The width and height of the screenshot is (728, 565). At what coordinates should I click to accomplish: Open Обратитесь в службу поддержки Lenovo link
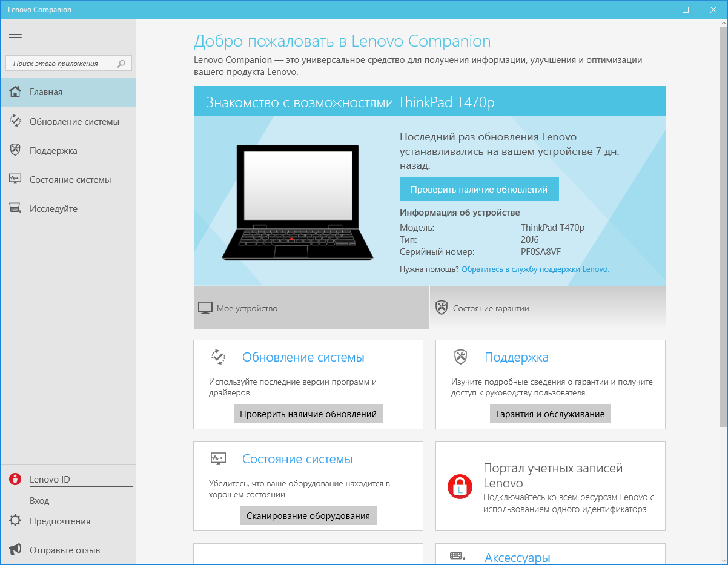535,269
